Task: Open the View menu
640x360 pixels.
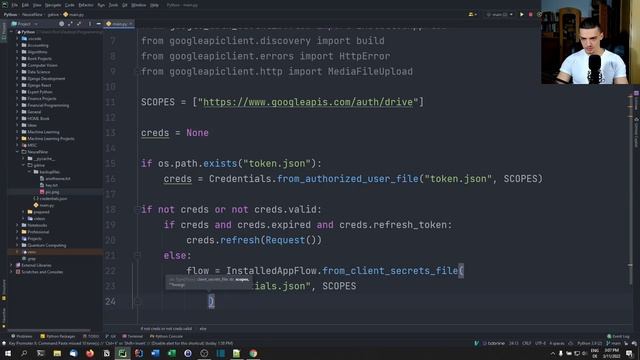Action: pos(37,5)
